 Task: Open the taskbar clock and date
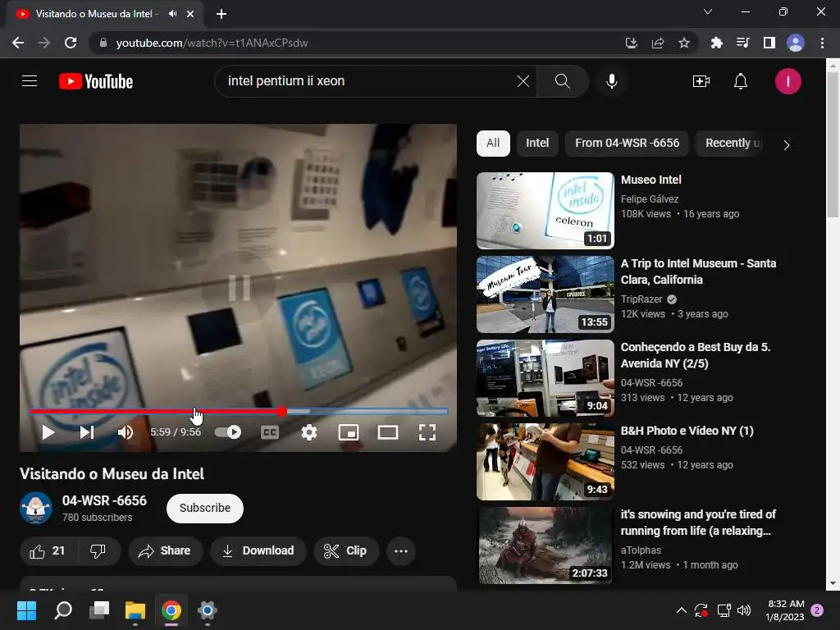pyautogui.click(x=785, y=610)
